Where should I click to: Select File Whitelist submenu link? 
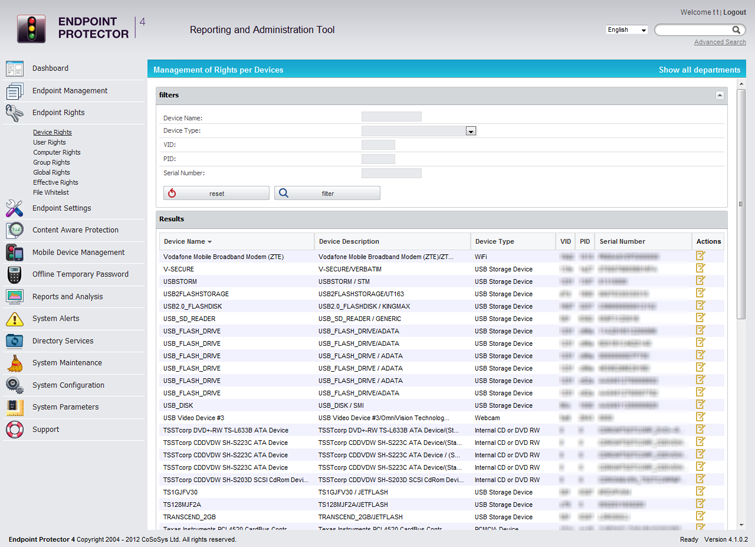click(51, 193)
